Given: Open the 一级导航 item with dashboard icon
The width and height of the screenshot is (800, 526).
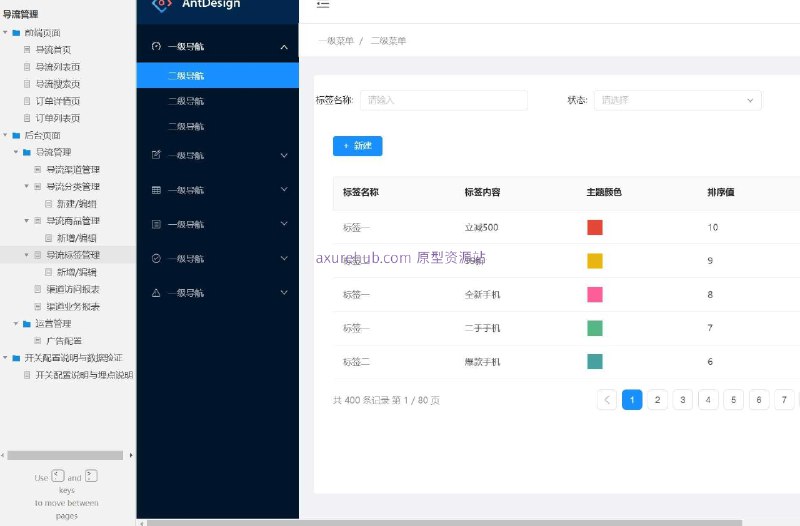Looking at the screenshot, I should pos(218,46).
